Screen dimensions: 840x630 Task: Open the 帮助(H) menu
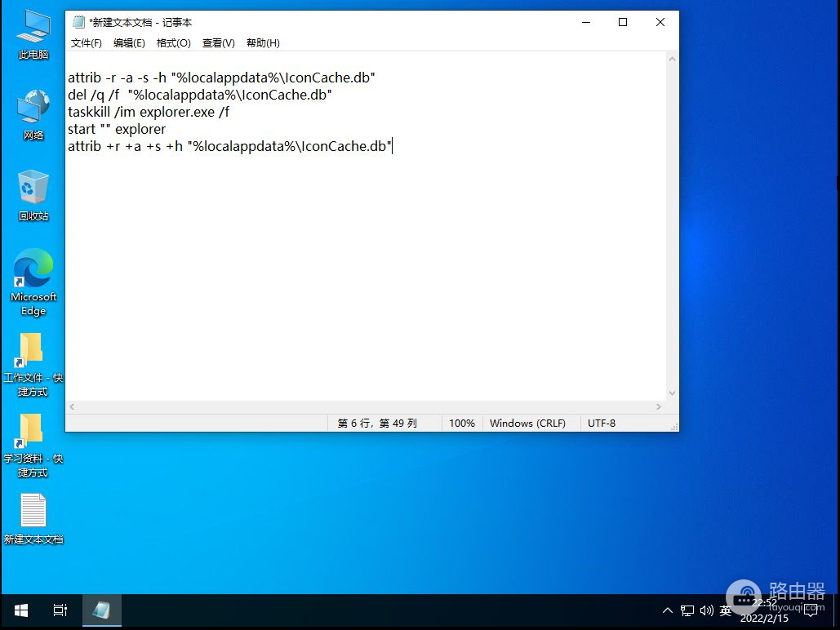coord(263,43)
